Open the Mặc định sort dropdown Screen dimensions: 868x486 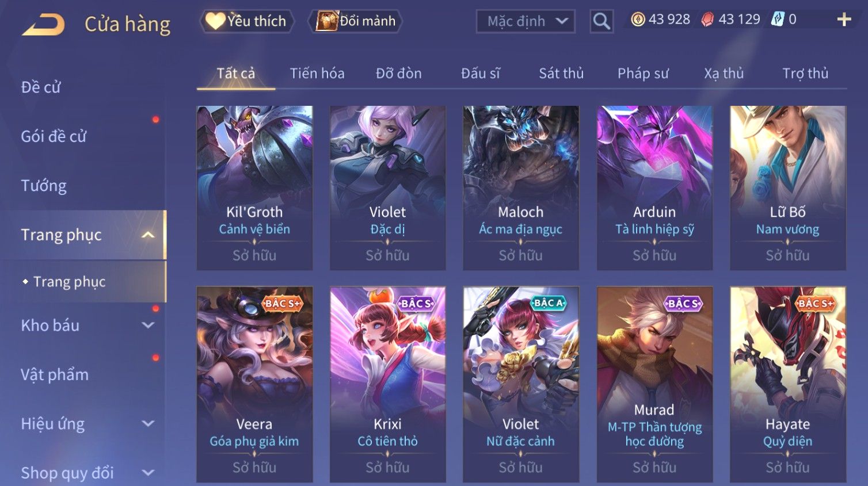(x=526, y=21)
